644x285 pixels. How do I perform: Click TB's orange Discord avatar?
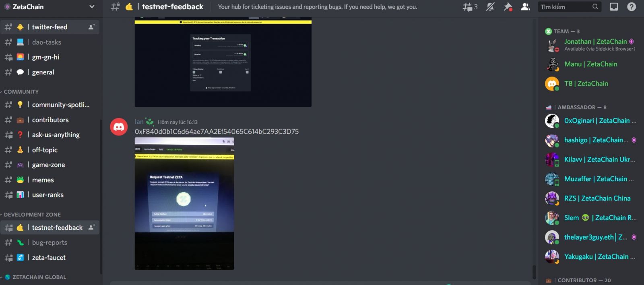click(552, 84)
